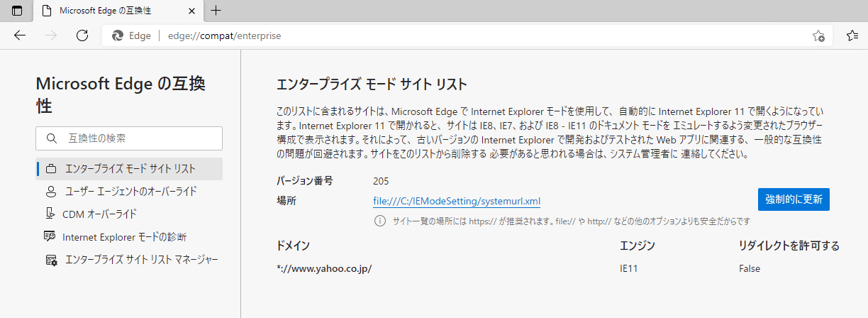Click the site list manager gear icon
The height and width of the screenshot is (318, 868).
(x=51, y=260)
